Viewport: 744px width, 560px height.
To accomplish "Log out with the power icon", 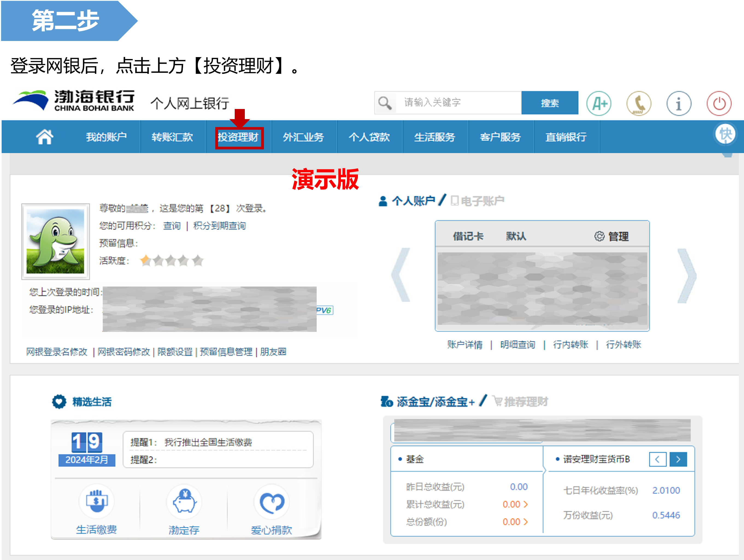I will 719,103.
